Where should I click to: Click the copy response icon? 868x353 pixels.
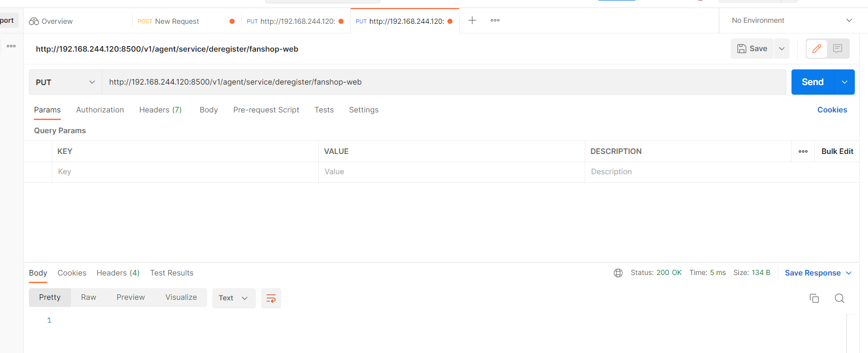(814, 298)
